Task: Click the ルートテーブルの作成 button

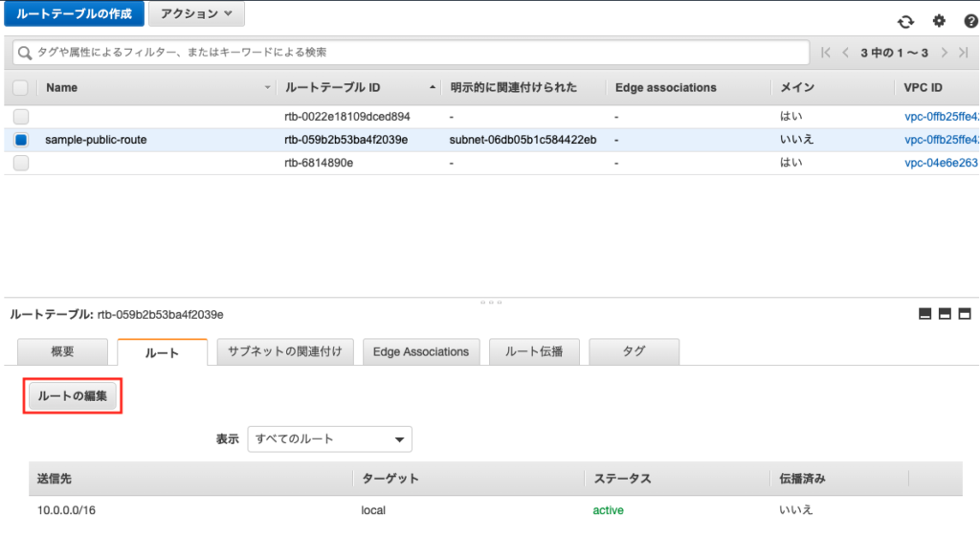Action: [x=74, y=14]
